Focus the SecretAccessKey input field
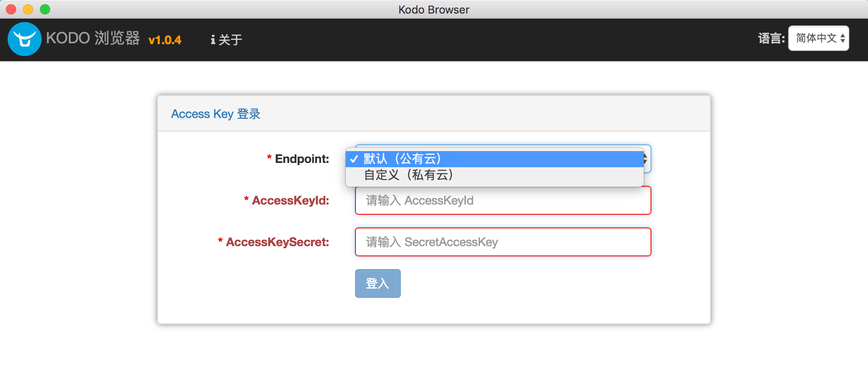This screenshot has width=868, height=376. point(503,242)
